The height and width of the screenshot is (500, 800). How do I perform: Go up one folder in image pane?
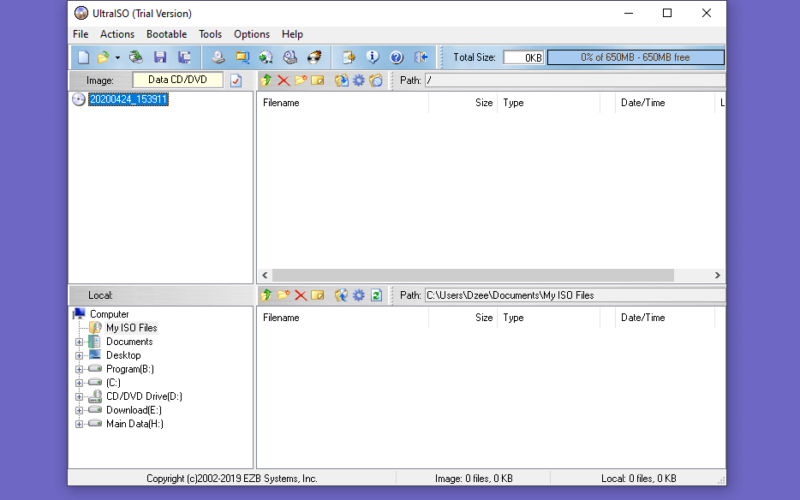[x=266, y=80]
